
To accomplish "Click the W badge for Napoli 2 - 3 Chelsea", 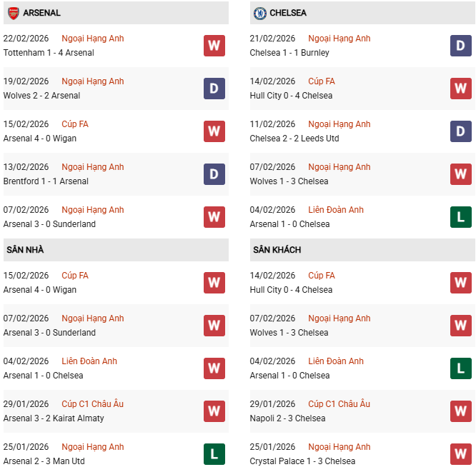I will 460,411.
